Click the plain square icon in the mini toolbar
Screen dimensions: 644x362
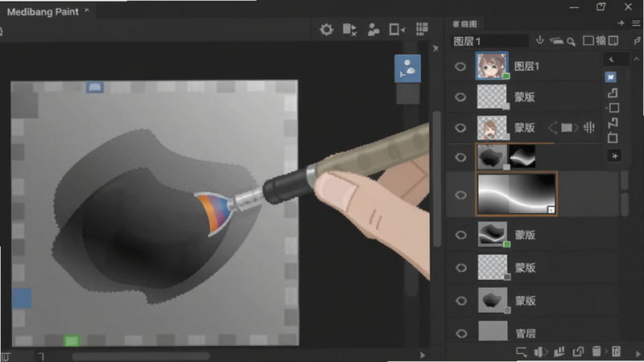(613, 108)
